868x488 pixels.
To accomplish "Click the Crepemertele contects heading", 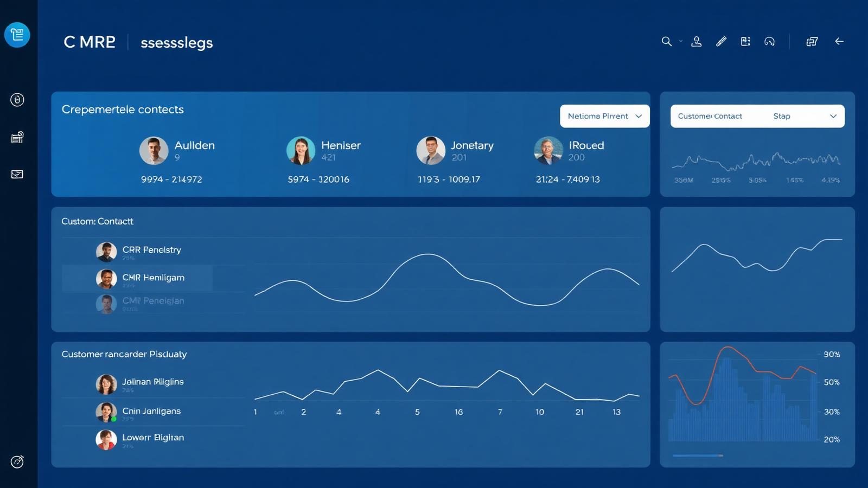I will tap(123, 110).
